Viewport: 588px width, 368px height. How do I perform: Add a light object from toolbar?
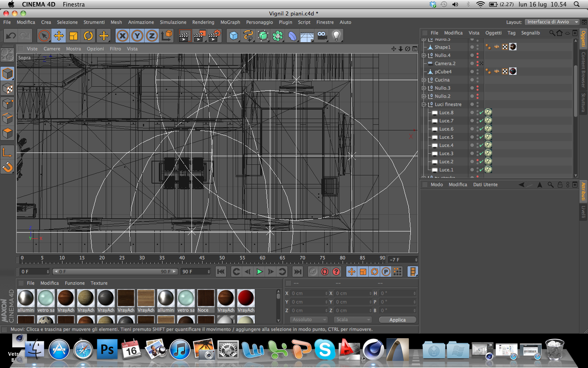(336, 36)
